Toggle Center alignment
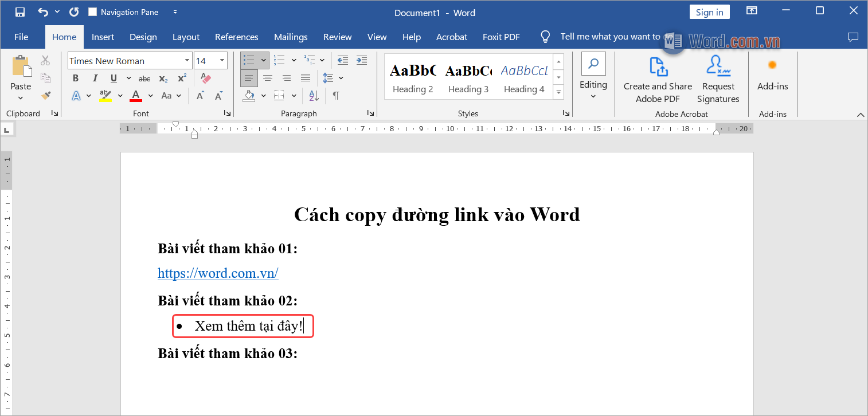The image size is (868, 416). tap(268, 78)
